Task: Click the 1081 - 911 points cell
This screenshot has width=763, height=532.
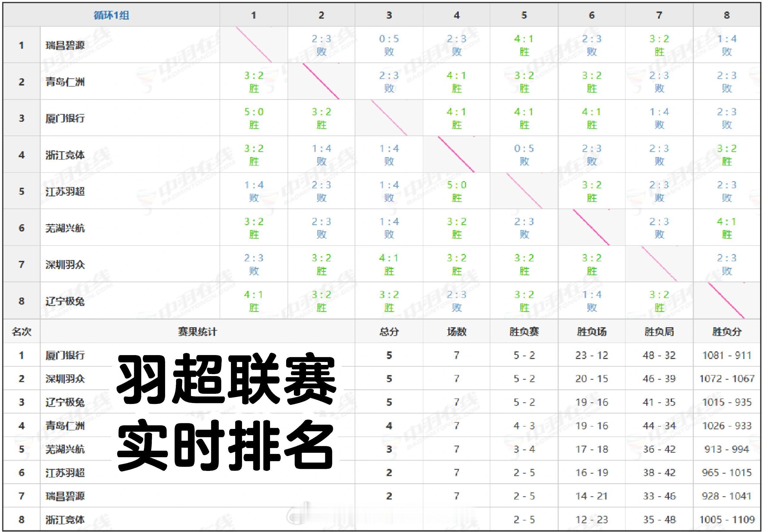Action: click(726, 355)
